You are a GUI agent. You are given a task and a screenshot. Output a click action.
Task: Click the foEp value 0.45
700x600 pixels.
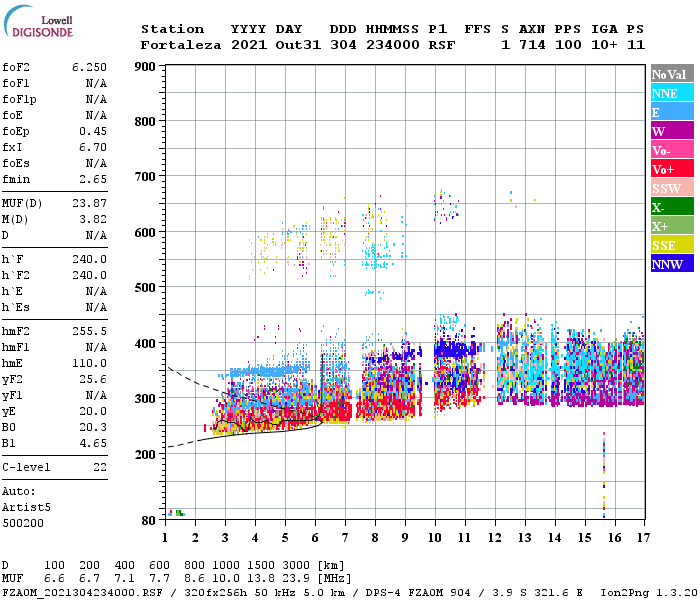tap(93, 131)
